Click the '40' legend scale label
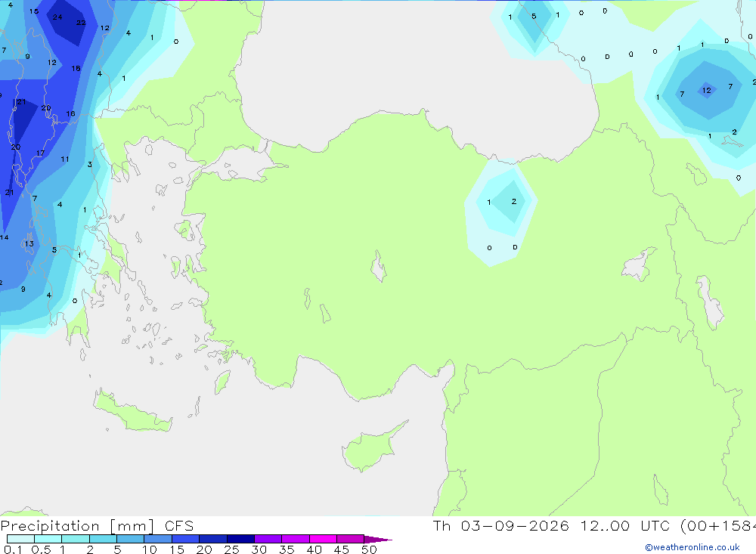The width and height of the screenshot is (756, 554). point(314,549)
